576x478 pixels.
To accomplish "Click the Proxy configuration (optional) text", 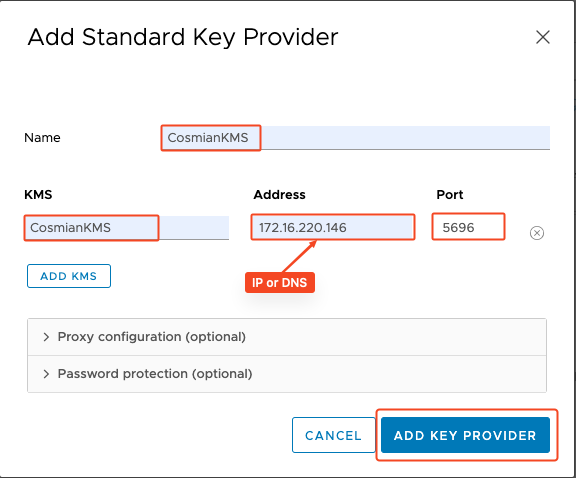I will pyautogui.click(x=152, y=337).
